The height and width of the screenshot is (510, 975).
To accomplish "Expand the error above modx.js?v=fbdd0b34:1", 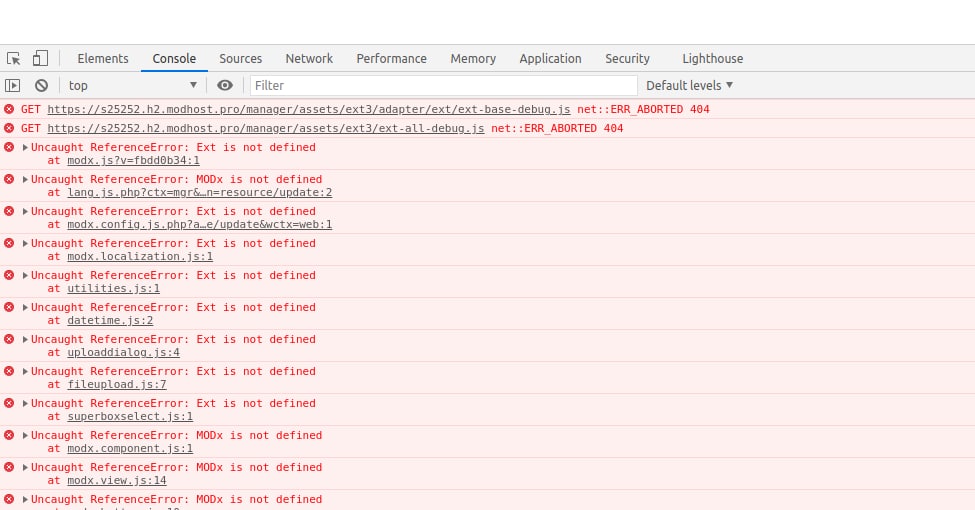I will coord(25,147).
